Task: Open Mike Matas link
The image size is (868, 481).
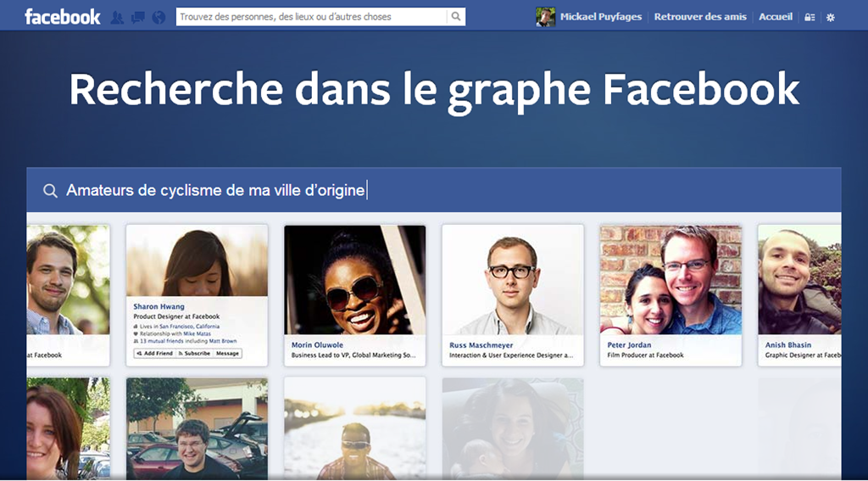Action: 197,334
